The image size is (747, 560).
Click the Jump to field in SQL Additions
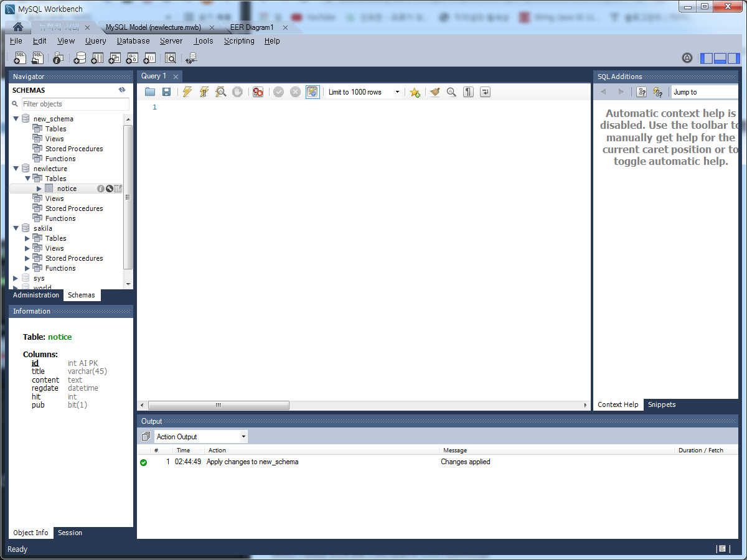pyautogui.click(x=705, y=92)
